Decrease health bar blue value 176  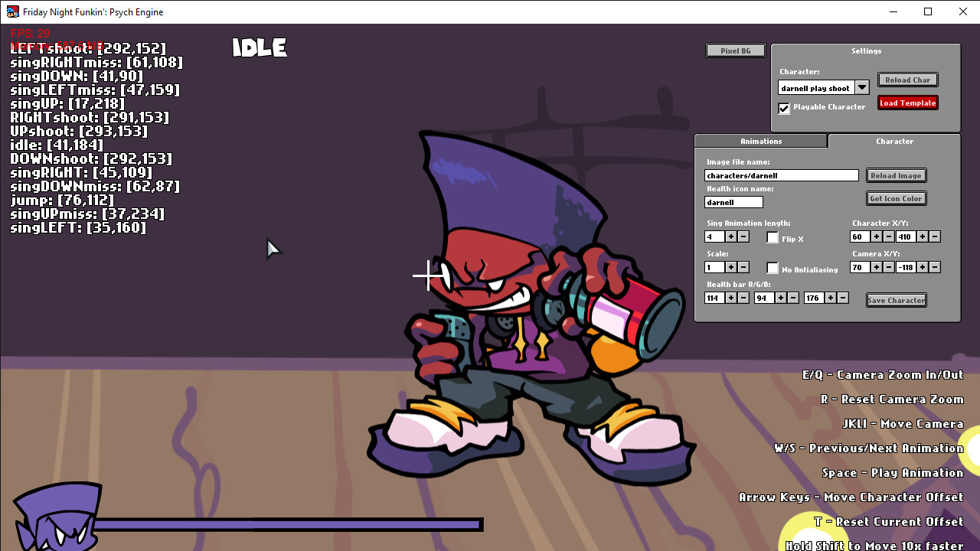point(843,298)
